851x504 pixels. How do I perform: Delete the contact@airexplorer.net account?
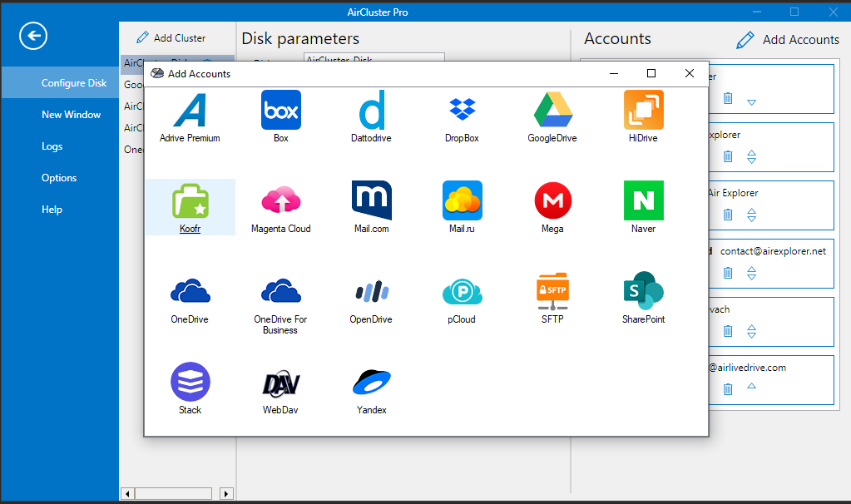tap(728, 273)
